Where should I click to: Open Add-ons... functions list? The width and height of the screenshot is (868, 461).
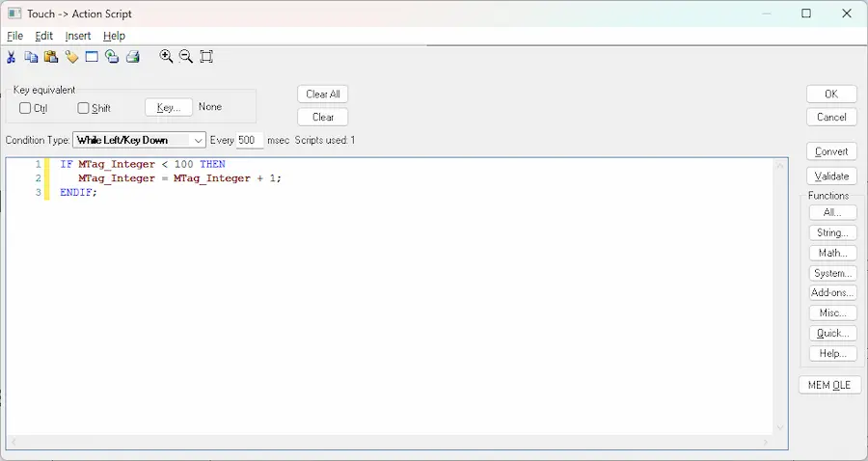pyautogui.click(x=832, y=293)
